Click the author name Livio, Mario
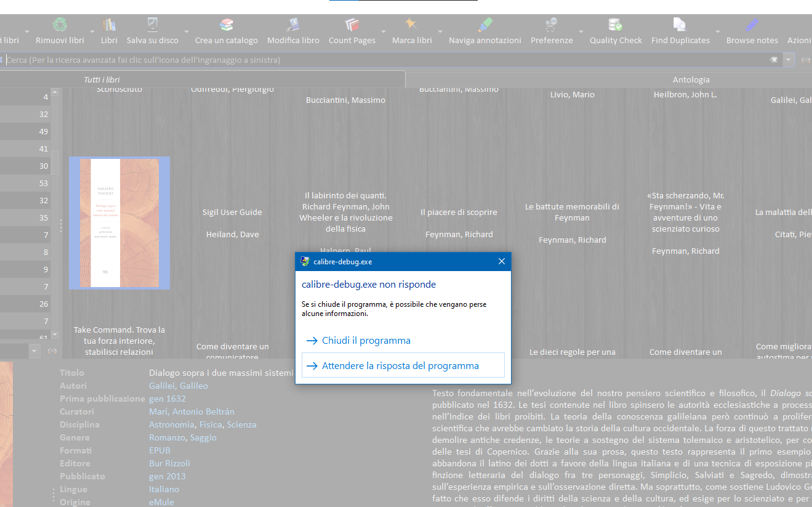 pos(573,94)
